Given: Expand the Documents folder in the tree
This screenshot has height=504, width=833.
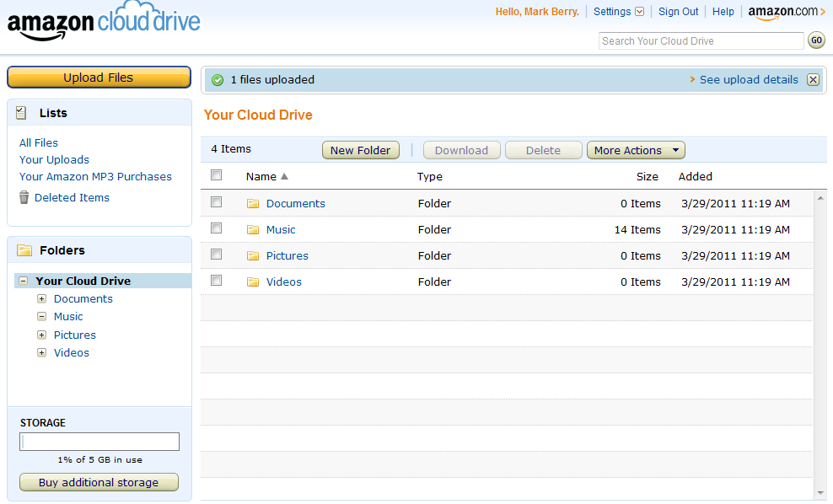Looking at the screenshot, I should pyautogui.click(x=41, y=299).
